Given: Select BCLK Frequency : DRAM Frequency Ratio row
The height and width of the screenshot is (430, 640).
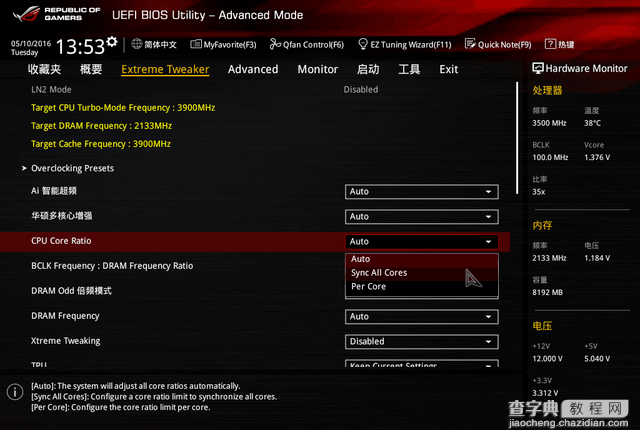Looking at the screenshot, I should 112,266.
